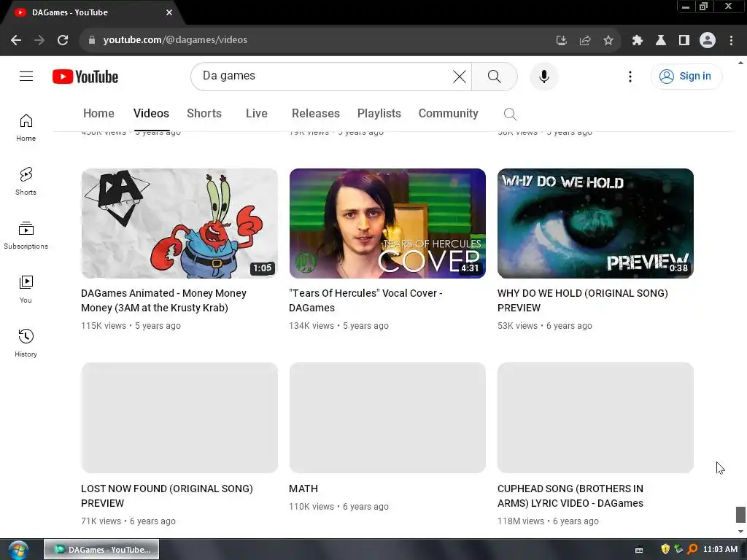Switch to the channel Shorts tab
The height and width of the screenshot is (560, 747).
(204, 113)
